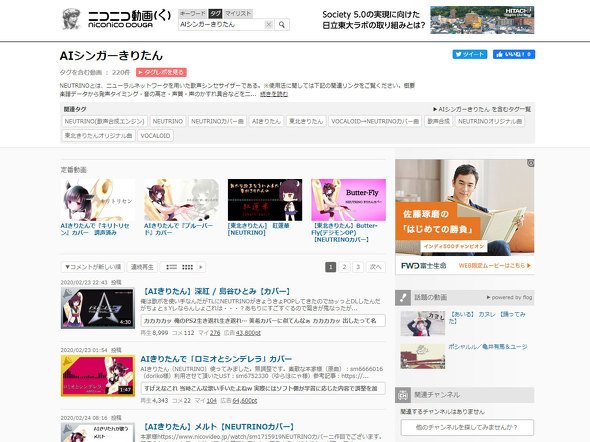Close the FWD富士生命 ad via corner icon
The height and width of the screenshot is (442, 590).
click(x=530, y=163)
